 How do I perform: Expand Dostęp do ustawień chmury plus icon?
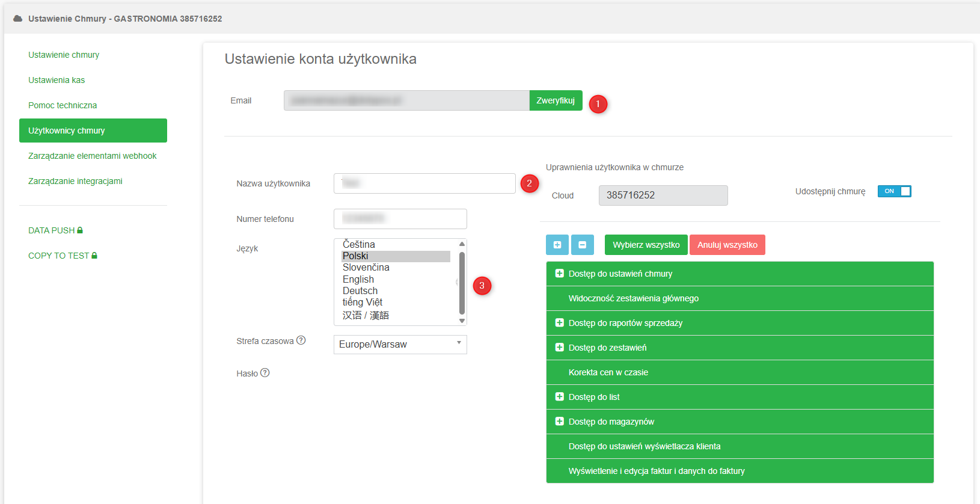559,274
